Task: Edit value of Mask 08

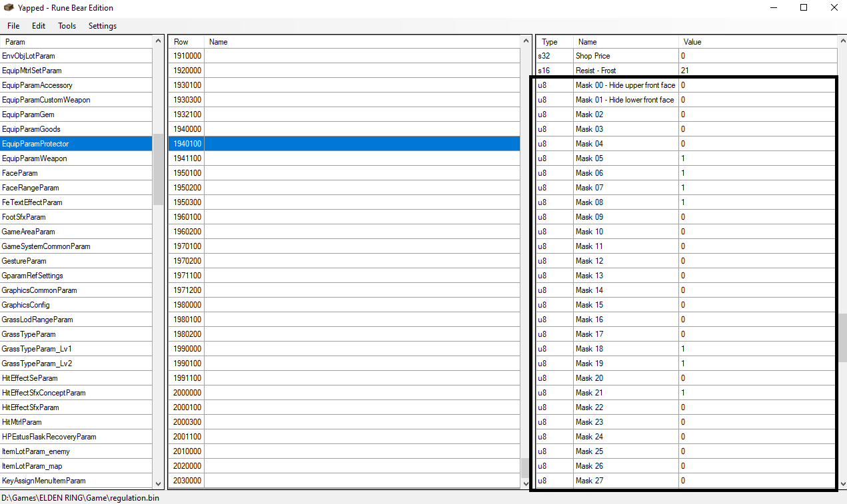Action: [x=758, y=202]
